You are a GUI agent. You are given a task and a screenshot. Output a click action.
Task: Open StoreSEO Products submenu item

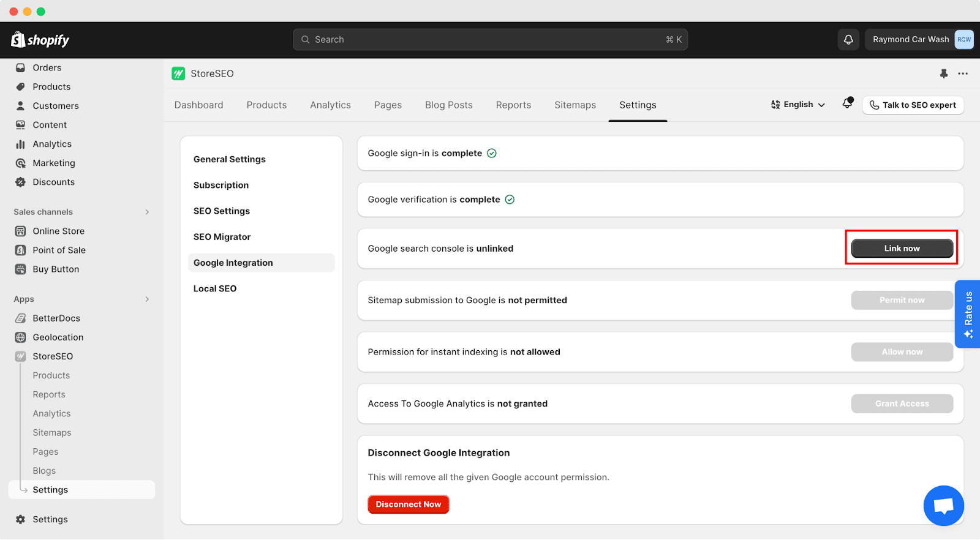[51, 375]
